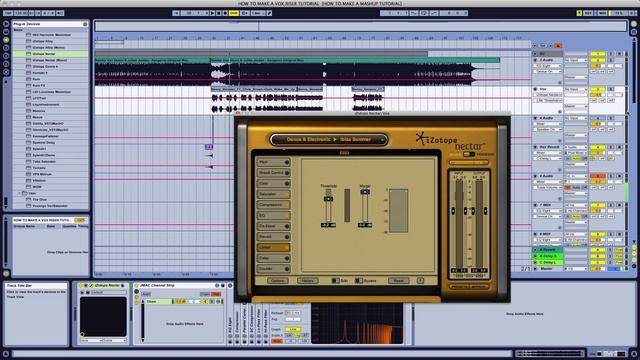Image resolution: width=640 pixels, height=360 pixels.
Task: Click the arrangement overview bar
Action: [x=361, y=27]
